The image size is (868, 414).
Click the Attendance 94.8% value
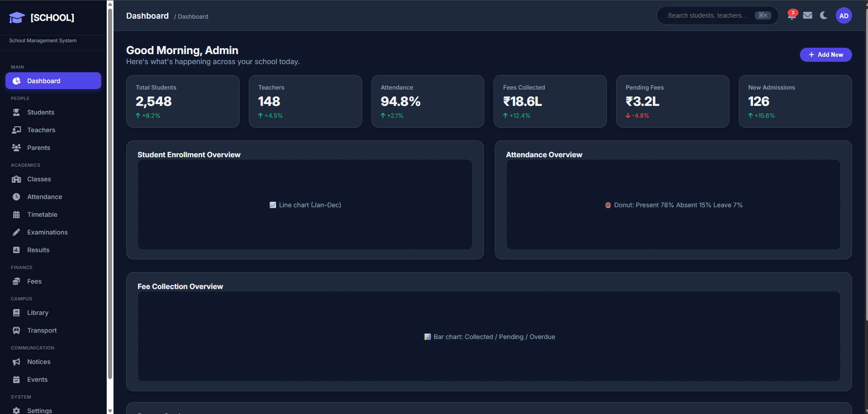(400, 101)
